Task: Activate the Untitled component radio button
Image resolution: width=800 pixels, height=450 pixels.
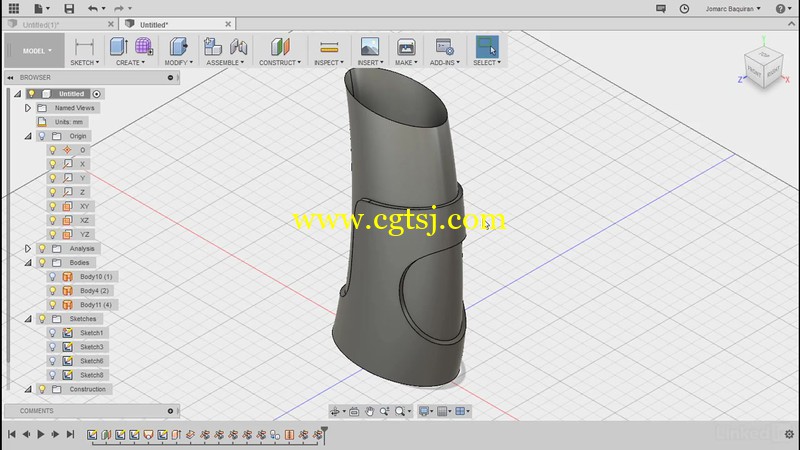Action: point(96,94)
